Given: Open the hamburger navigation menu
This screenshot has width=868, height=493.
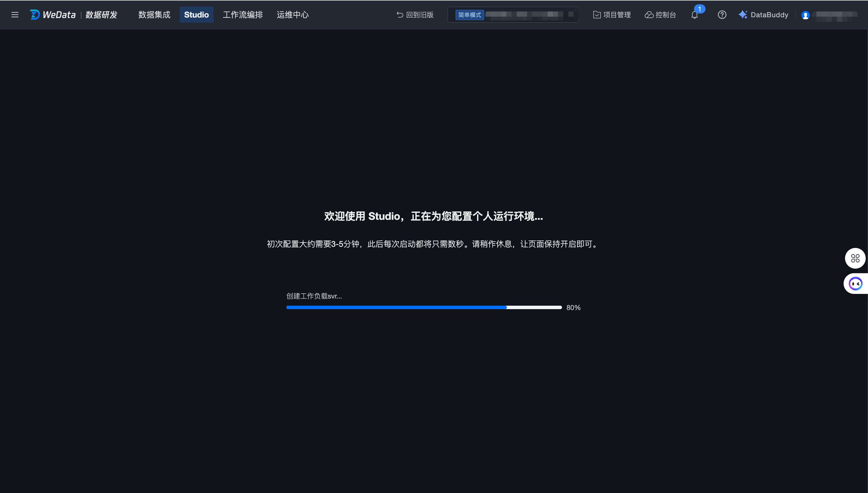Looking at the screenshot, I should pyautogui.click(x=15, y=15).
